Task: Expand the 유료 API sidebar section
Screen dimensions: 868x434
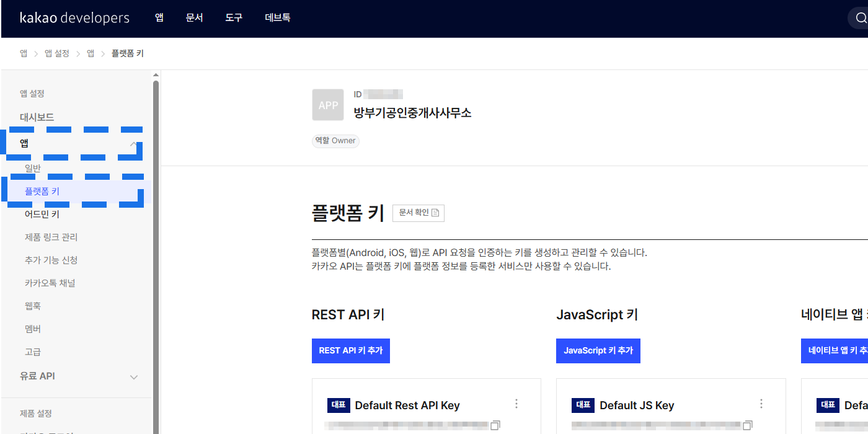Action: pyautogui.click(x=133, y=376)
